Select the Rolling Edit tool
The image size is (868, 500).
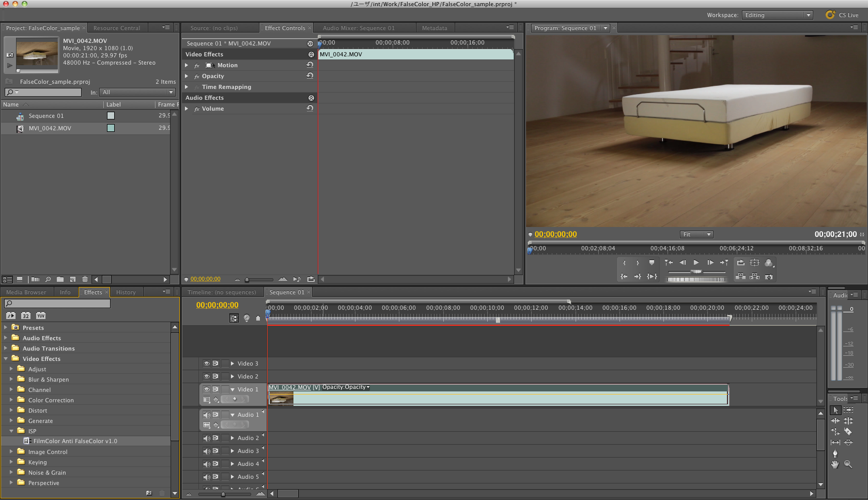click(848, 421)
